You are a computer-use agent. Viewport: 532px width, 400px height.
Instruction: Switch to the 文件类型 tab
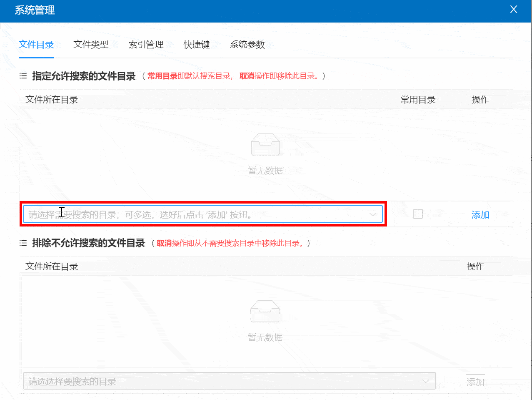pyautogui.click(x=91, y=45)
